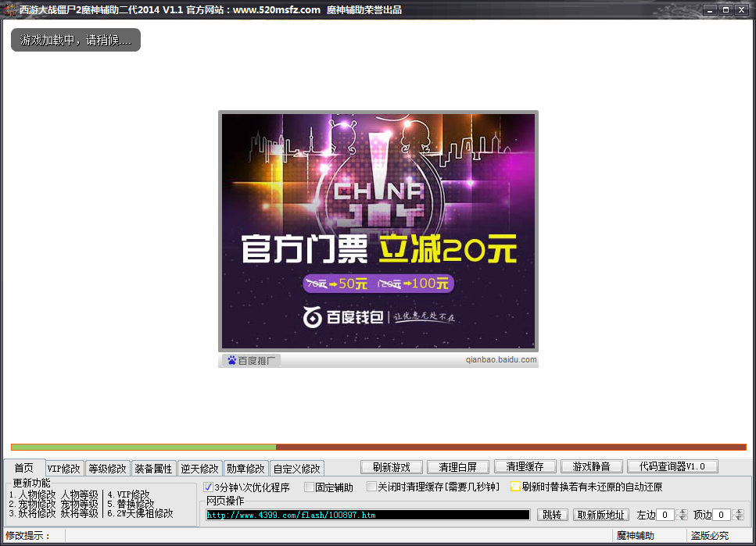This screenshot has height=546, width=756.
Task: Enable the 固定辅助 checkbox
Action: (309, 487)
